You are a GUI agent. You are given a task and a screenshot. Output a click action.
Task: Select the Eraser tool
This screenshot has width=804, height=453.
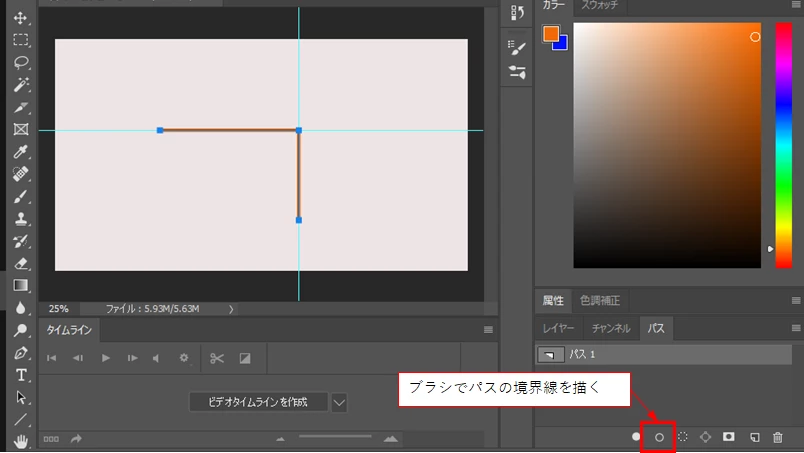click(x=21, y=263)
